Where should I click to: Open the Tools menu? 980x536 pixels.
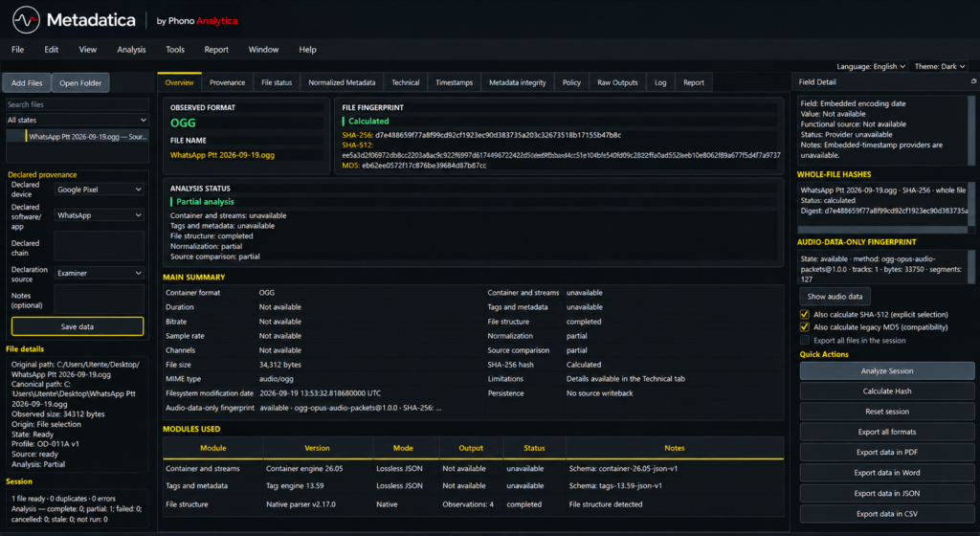click(x=175, y=50)
